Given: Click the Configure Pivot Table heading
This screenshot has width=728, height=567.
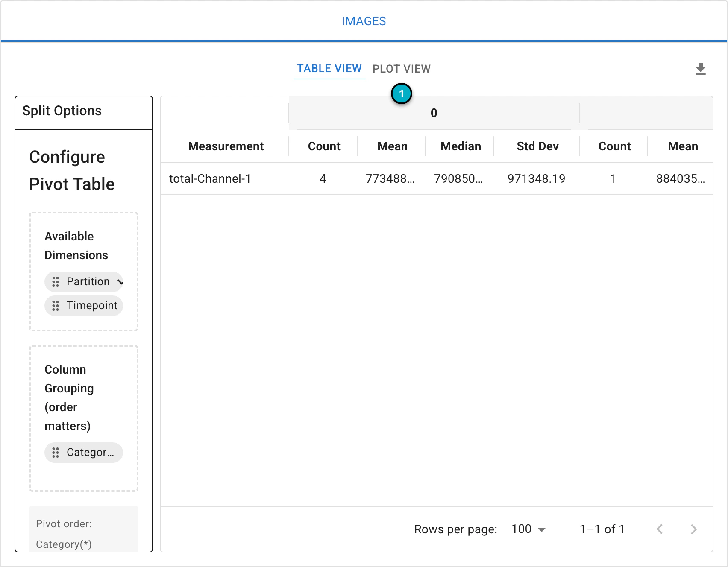Looking at the screenshot, I should [x=72, y=171].
